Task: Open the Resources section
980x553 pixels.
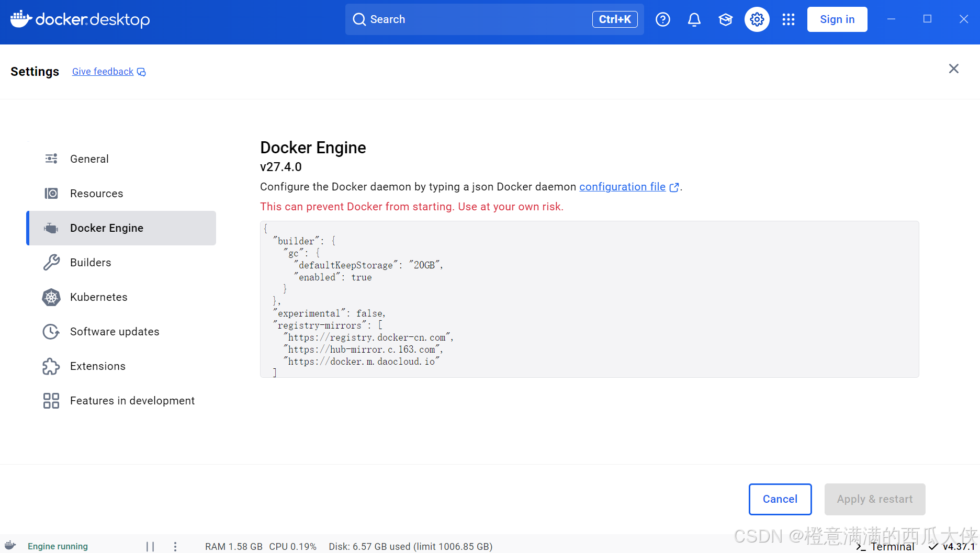Action: click(x=96, y=193)
